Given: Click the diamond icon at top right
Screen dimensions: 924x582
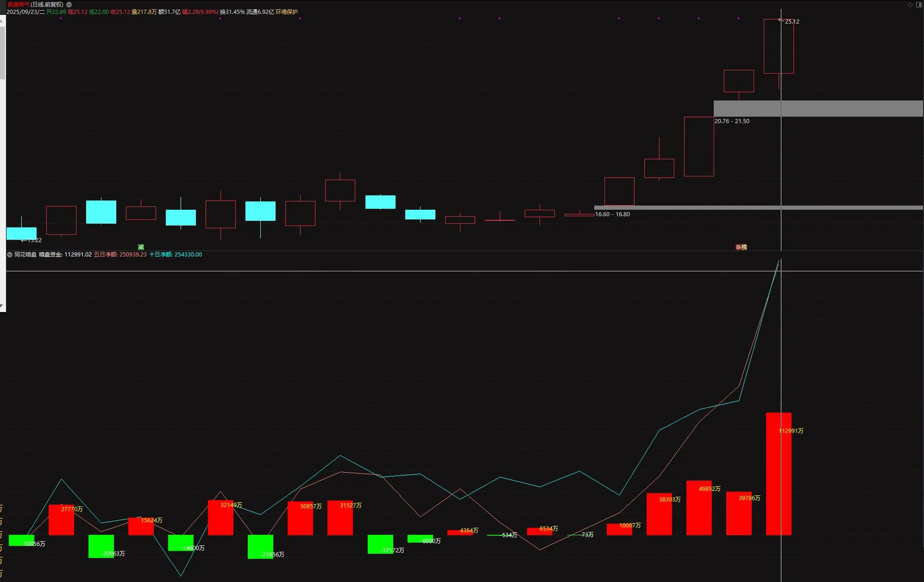Looking at the screenshot, I should pyautogui.click(x=910, y=5).
